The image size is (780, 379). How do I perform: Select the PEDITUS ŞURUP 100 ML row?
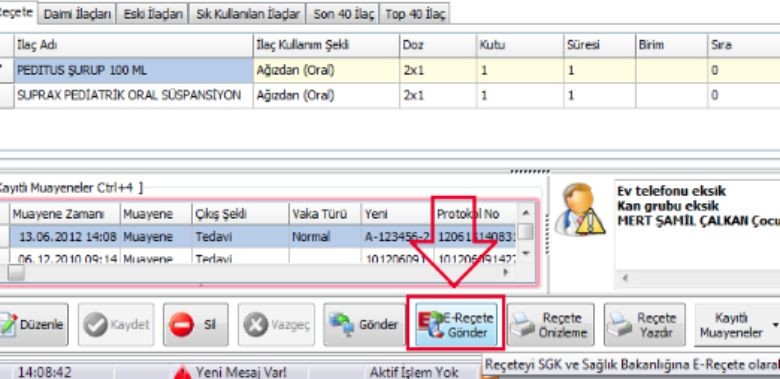coord(390,70)
